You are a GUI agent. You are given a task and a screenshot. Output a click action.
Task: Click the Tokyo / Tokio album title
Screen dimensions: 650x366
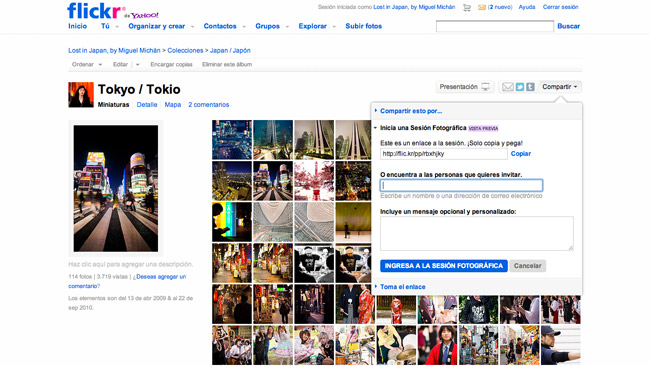click(x=139, y=89)
